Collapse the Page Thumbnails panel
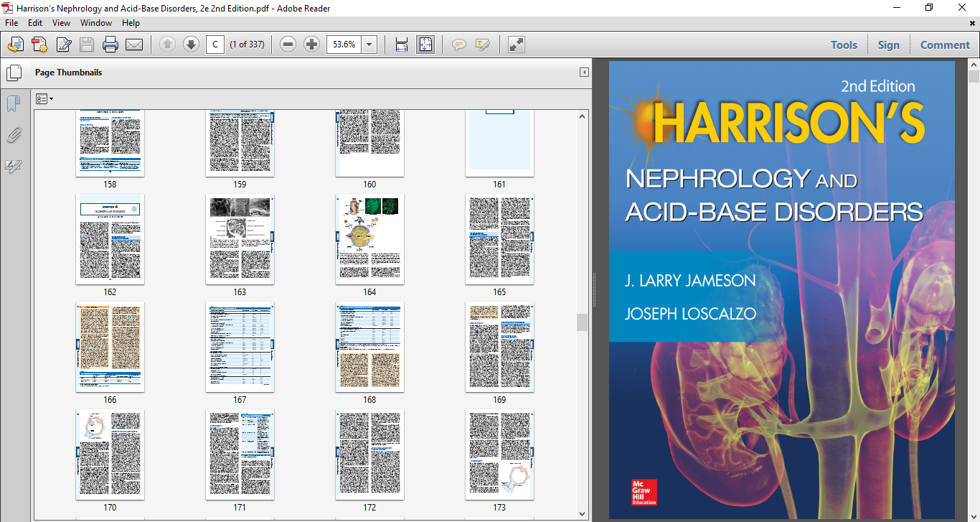Viewport: 980px width, 522px height. [x=584, y=73]
